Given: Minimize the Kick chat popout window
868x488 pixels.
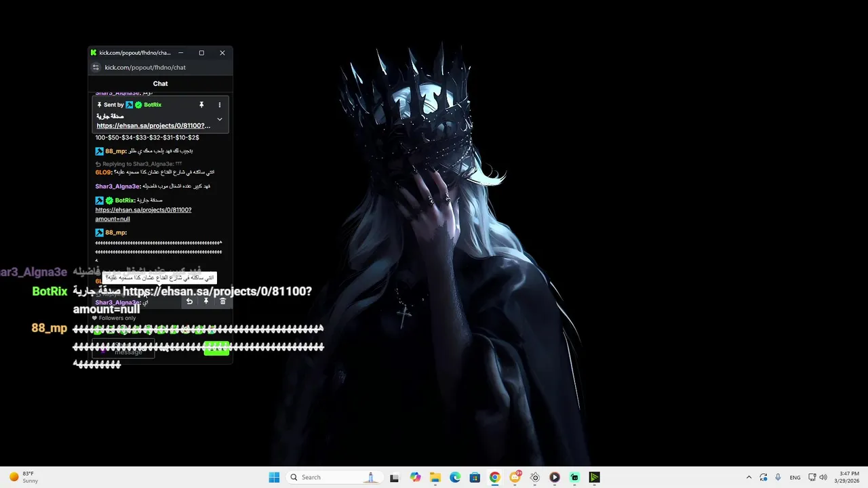Looking at the screenshot, I should [180, 53].
